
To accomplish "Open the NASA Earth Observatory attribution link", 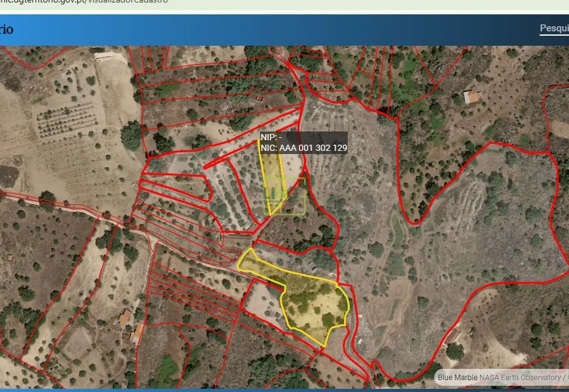I will 519,377.
